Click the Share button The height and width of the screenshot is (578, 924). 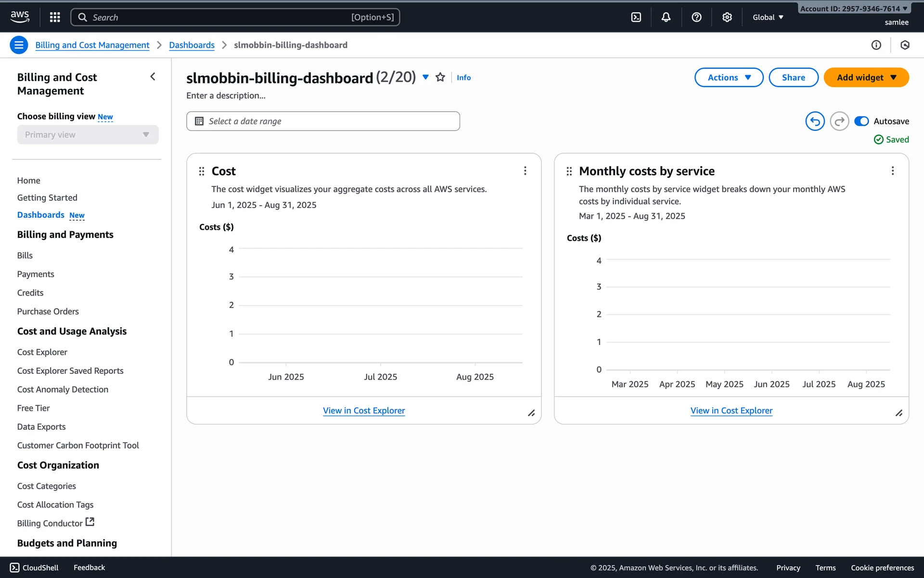point(793,78)
